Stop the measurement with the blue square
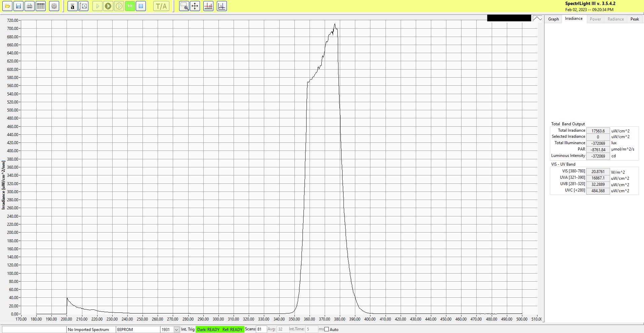Screen dimensions: 644x333 pos(141,6)
